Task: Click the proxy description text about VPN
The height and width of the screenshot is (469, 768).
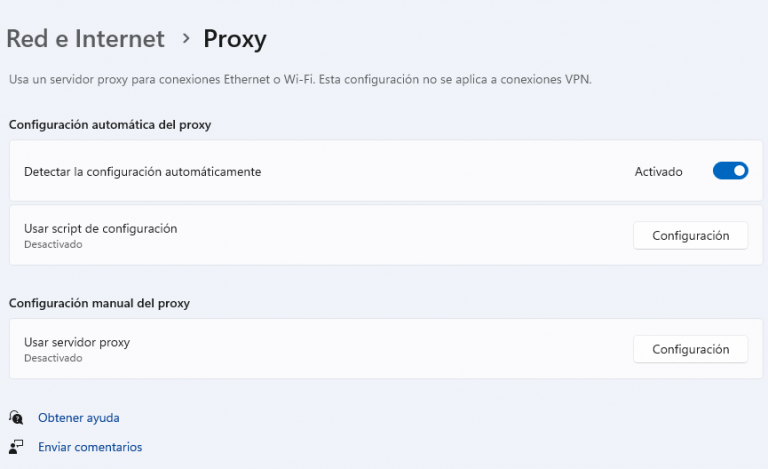Action: [300, 79]
